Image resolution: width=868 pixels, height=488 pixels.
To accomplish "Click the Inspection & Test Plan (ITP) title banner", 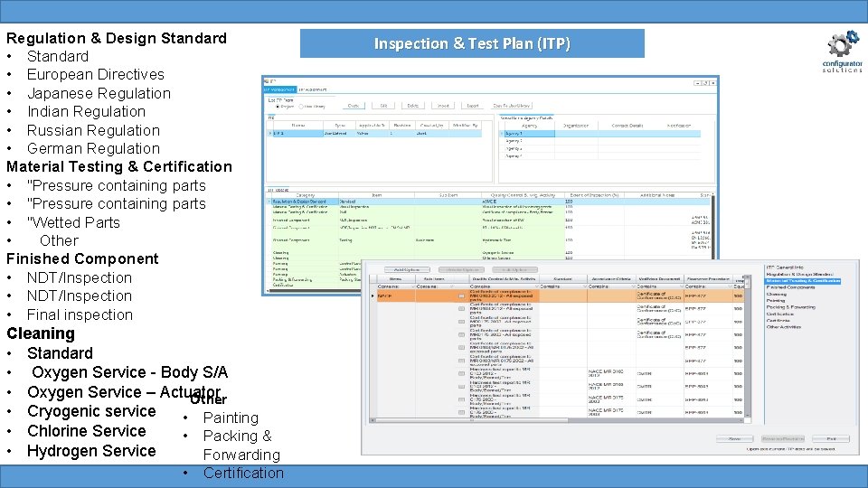I will click(x=472, y=43).
